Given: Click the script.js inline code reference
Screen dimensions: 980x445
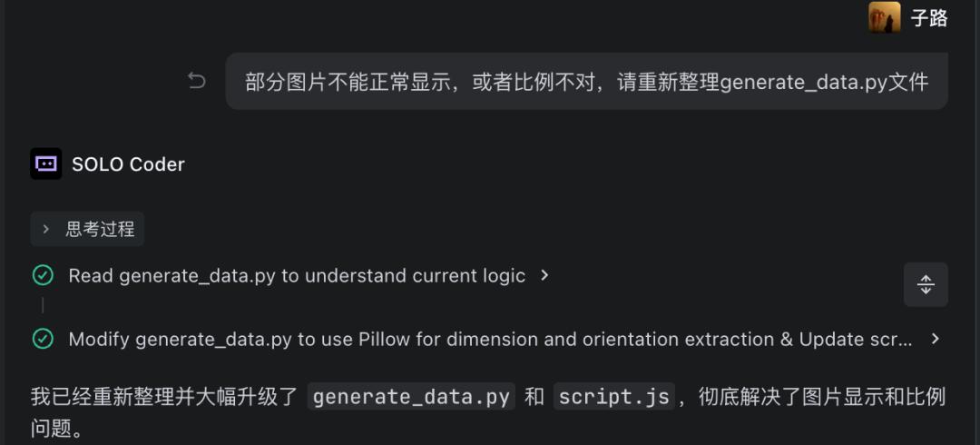Looking at the screenshot, I should point(613,397).
